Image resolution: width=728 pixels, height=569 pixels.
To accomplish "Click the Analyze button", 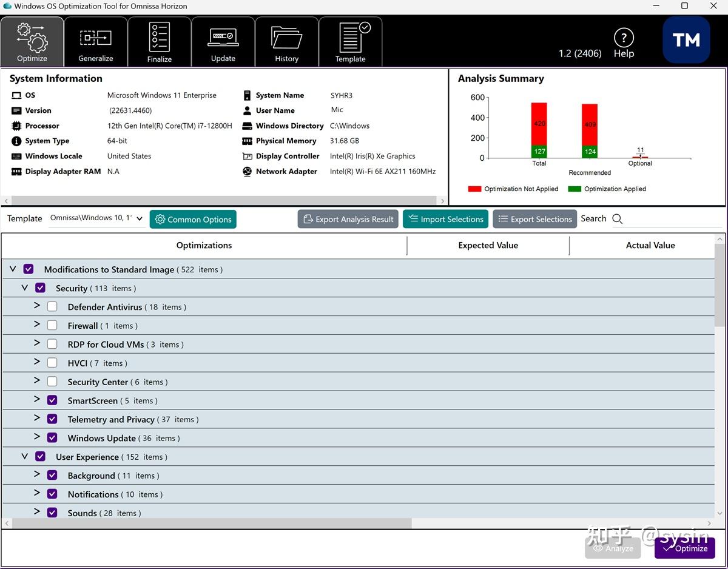I will (613, 548).
